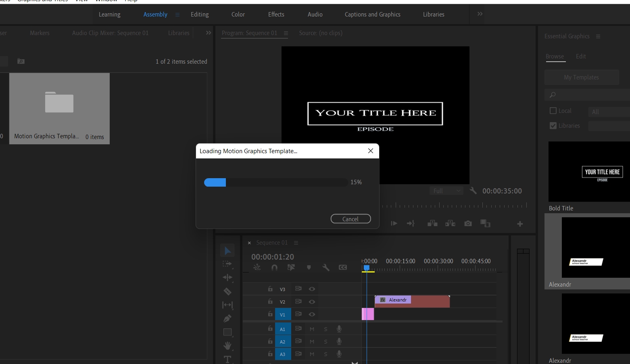Open the Program Sequence 01 panel menu
This screenshot has width=630, height=364.
(x=286, y=33)
